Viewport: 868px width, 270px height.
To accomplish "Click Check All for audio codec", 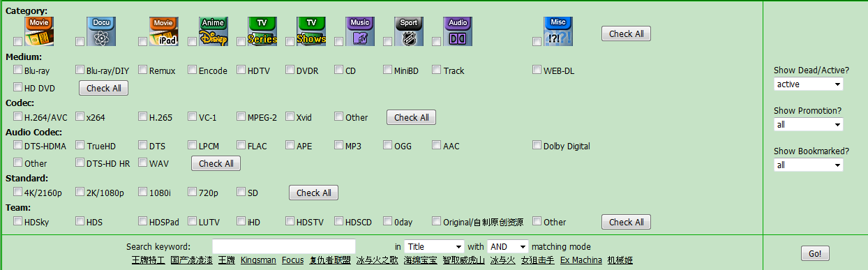I will click(216, 163).
